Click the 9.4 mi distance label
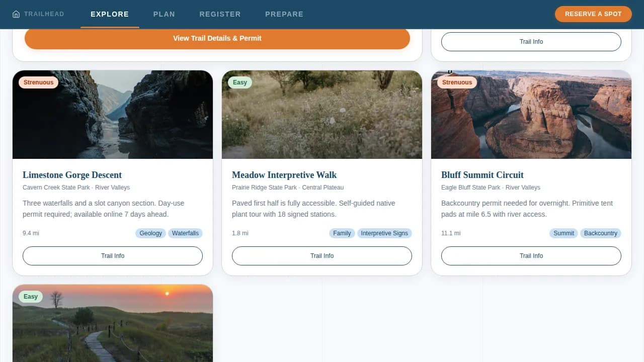The image size is (644, 362). click(31, 233)
